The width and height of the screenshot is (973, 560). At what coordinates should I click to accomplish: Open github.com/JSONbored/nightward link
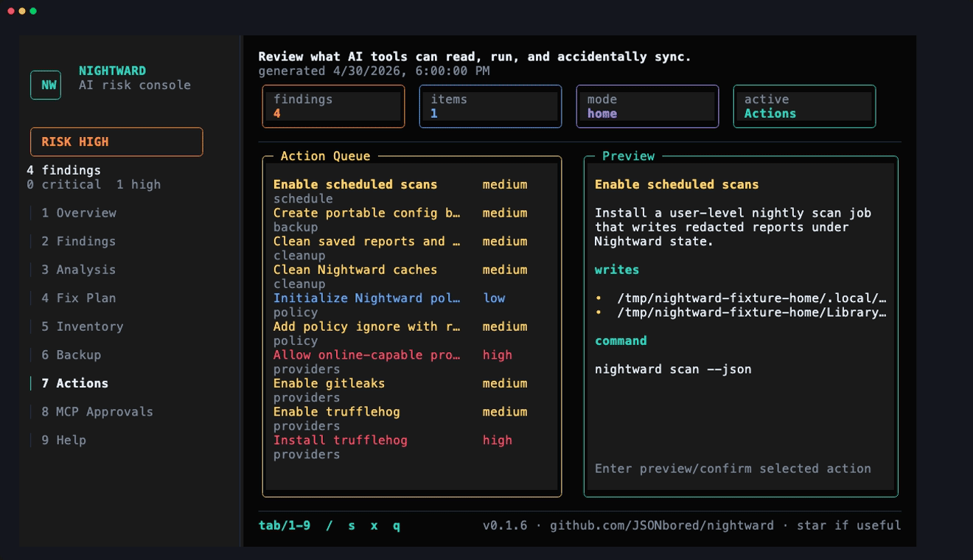662,525
